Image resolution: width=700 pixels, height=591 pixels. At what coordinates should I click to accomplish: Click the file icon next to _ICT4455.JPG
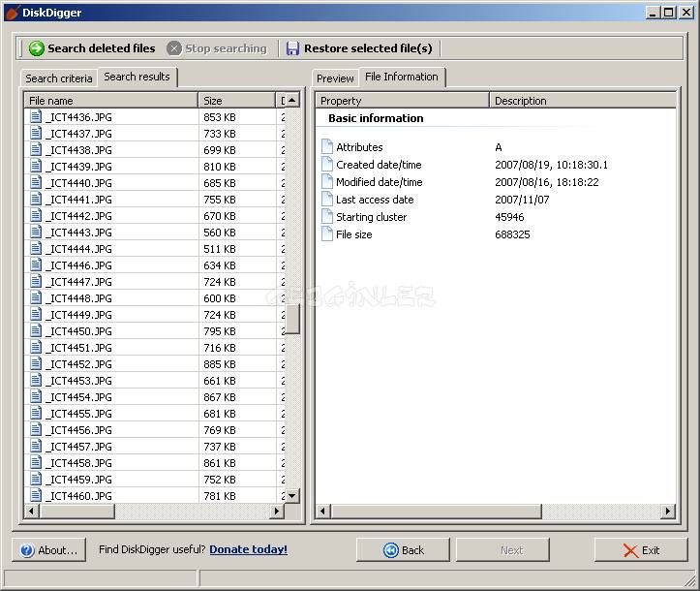click(x=36, y=414)
